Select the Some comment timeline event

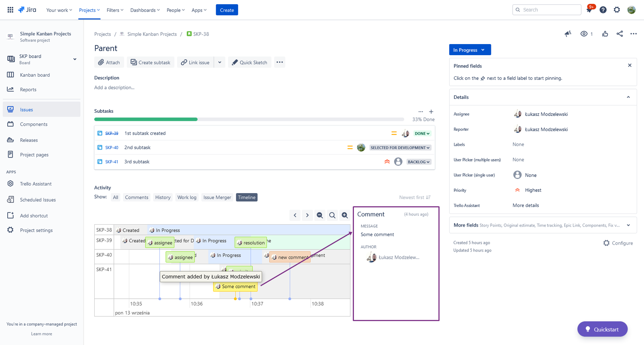[x=235, y=286]
